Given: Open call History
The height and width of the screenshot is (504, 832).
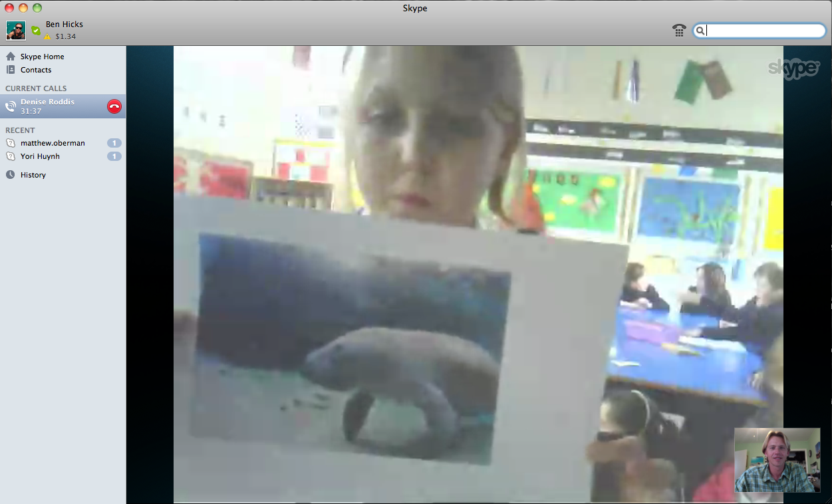Looking at the screenshot, I should (33, 175).
